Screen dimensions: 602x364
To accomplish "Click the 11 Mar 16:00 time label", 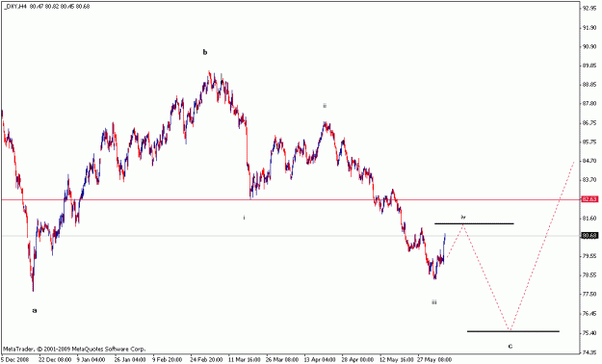I will (245, 360).
